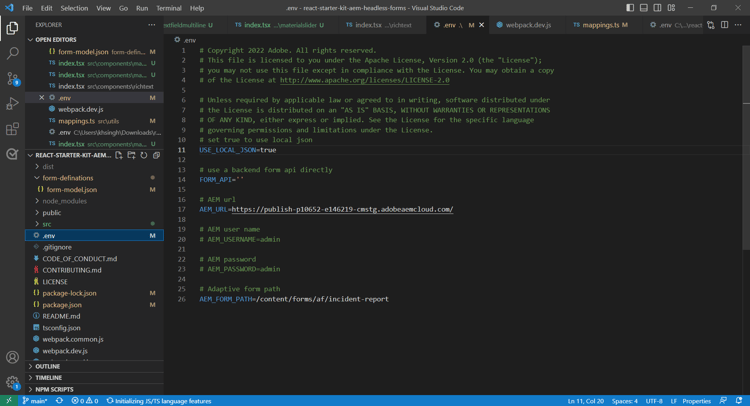This screenshot has height=406, width=750.
Task: Open the Terminal menu
Action: pos(169,8)
